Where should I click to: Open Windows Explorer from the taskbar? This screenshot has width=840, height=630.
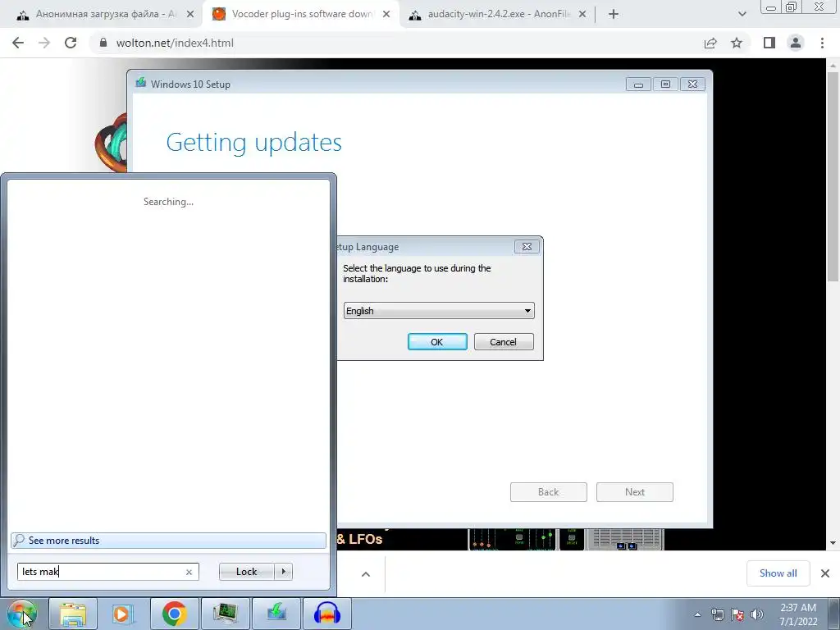pyautogui.click(x=73, y=614)
